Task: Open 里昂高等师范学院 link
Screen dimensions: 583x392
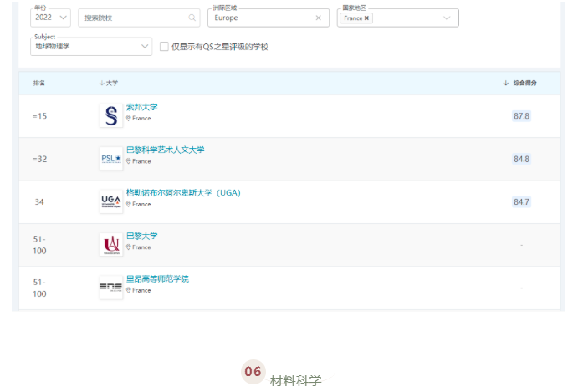Action: pyautogui.click(x=157, y=278)
